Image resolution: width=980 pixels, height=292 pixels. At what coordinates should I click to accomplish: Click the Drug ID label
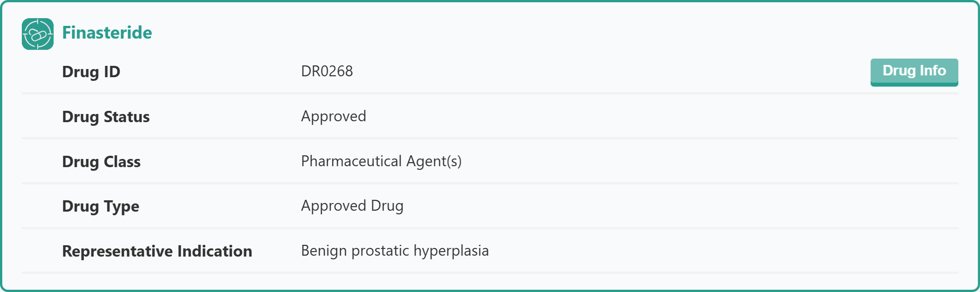(91, 72)
